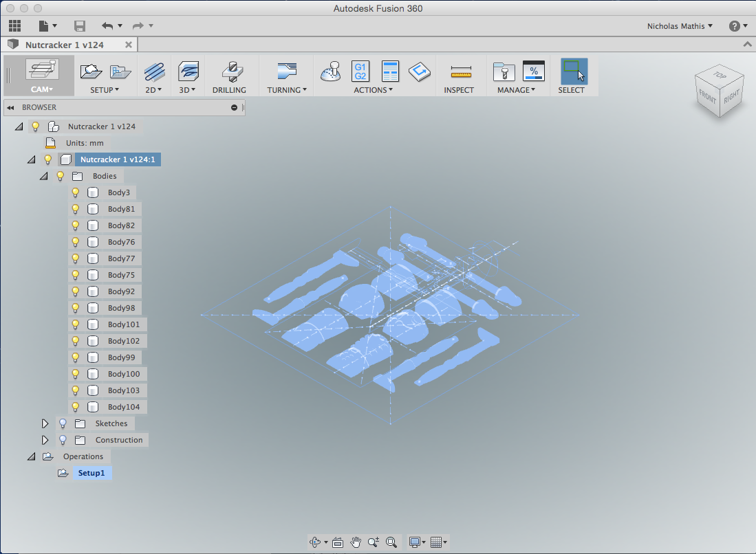Click the New Setup icon
Image resolution: width=756 pixels, height=554 pixels.
click(x=91, y=71)
